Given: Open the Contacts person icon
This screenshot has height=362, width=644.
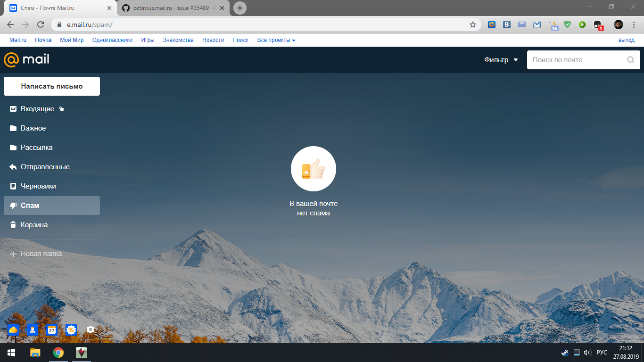Looking at the screenshot, I should pos(32,329).
